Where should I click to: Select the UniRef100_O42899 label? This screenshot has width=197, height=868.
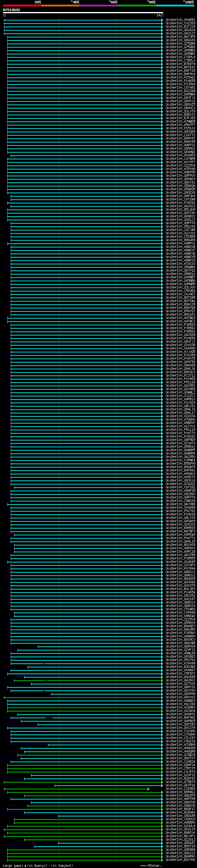tap(180, 335)
